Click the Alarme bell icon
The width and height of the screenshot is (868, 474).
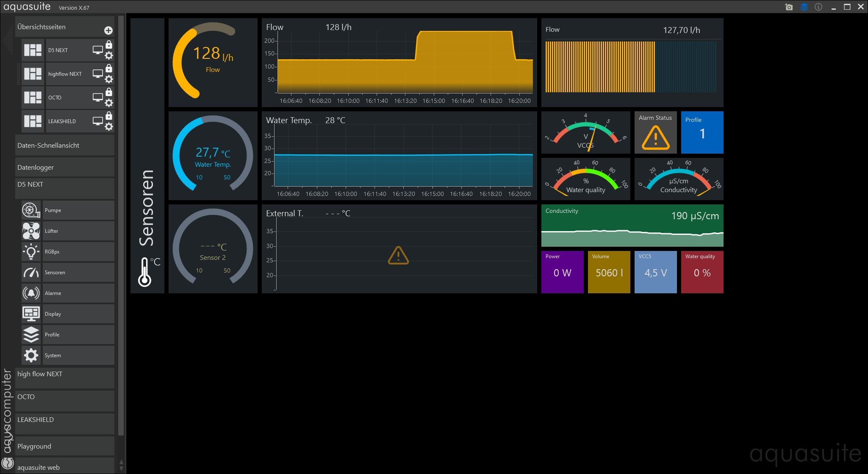pos(31,293)
